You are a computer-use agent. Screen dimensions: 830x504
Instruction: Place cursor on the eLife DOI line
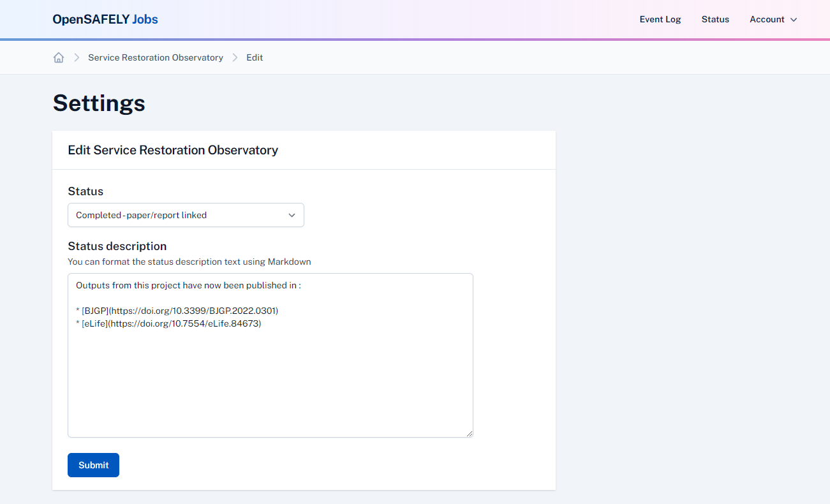(172, 323)
